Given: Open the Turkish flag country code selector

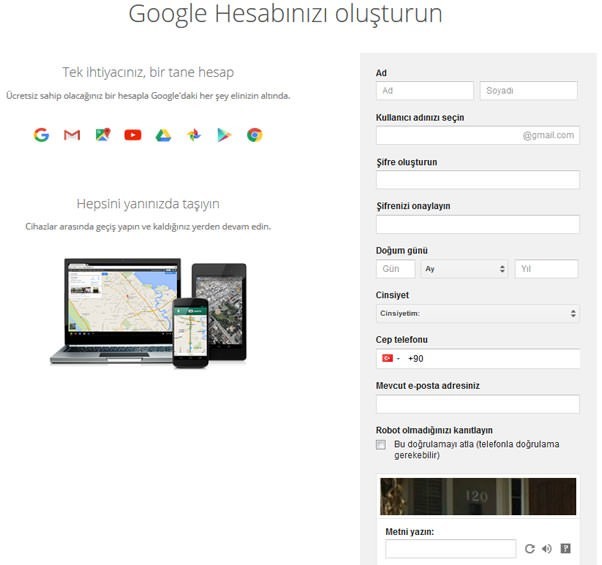Looking at the screenshot, I should 391,358.
